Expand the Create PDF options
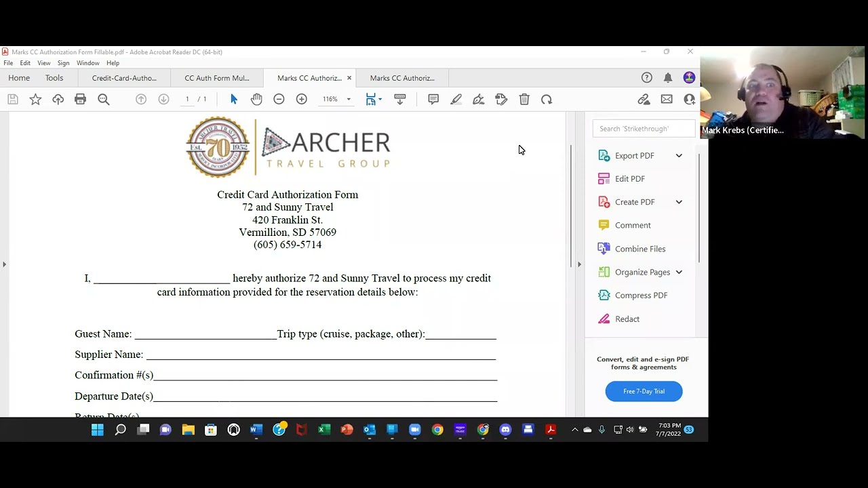This screenshot has height=488, width=868. pyautogui.click(x=679, y=202)
